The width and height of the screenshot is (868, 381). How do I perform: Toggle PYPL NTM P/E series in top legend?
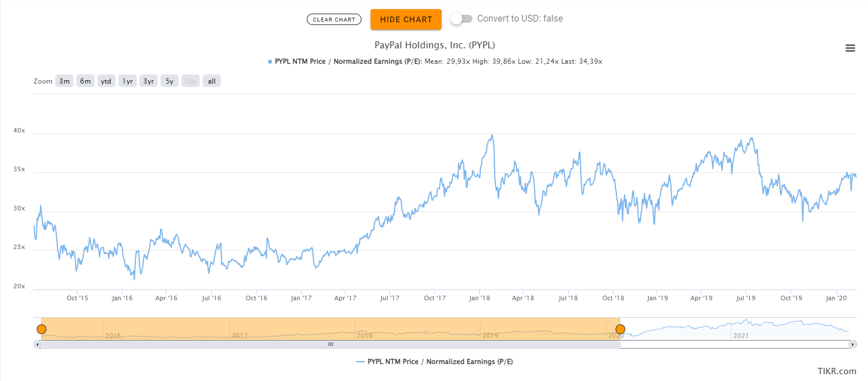(x=347, y=61)
